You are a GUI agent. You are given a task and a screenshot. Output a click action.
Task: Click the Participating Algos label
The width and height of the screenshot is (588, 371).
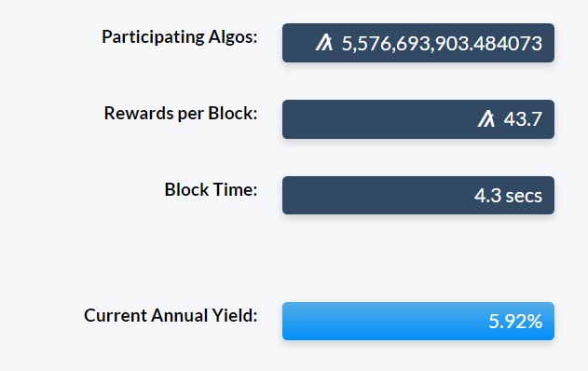[x=179, y=37]
